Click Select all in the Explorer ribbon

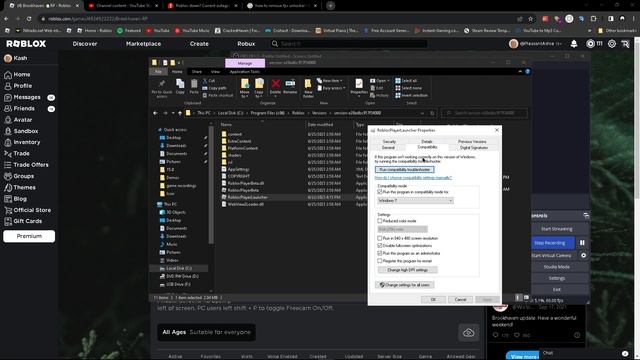pyautogui.click(x=406, y=81)
